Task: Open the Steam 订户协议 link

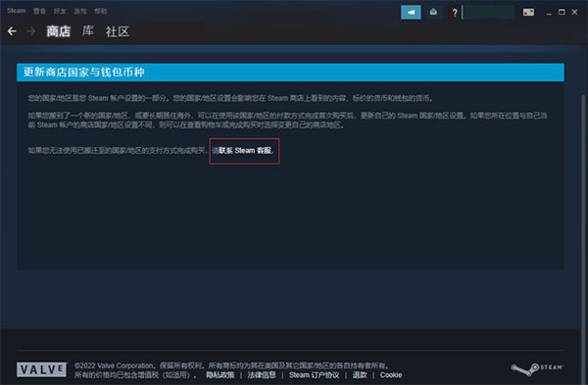Action: 314,375
